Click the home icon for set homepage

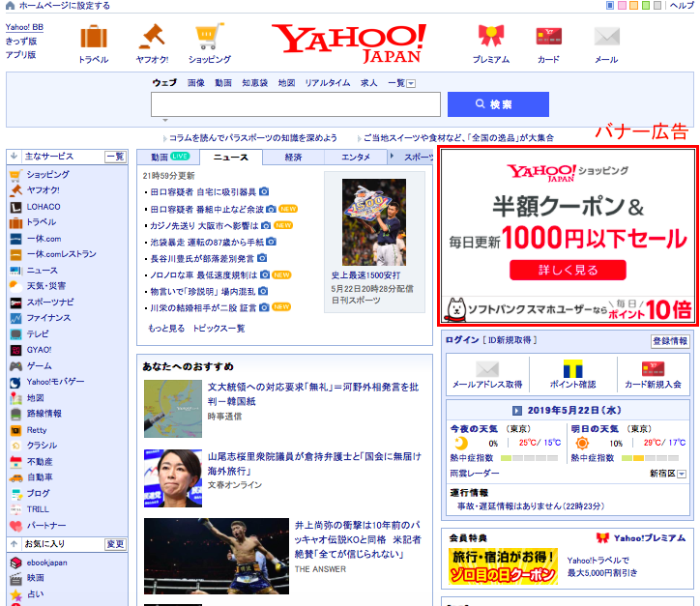(10, 6)
